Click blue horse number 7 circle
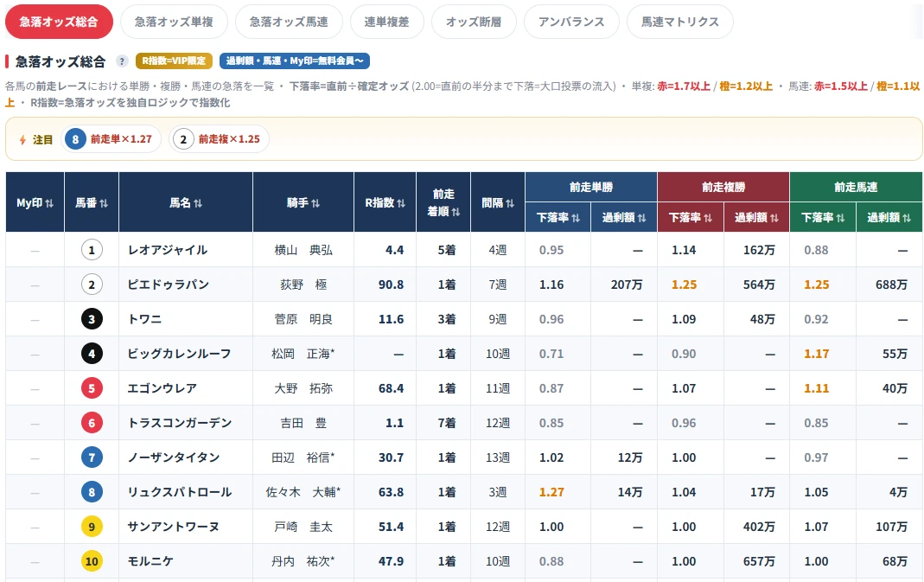The width and height of the screenshot is (924, 582). (92, 457)
